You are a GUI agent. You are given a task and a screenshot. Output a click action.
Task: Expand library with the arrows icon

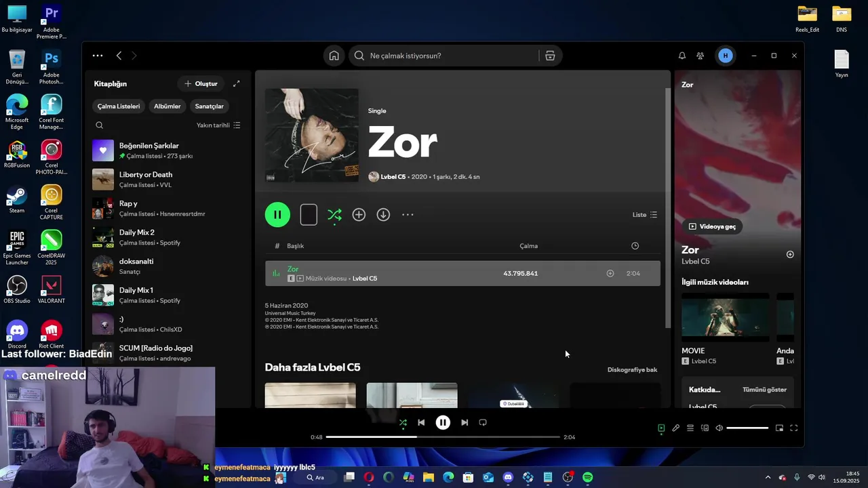pyautogui.click(x=236, y=83)
